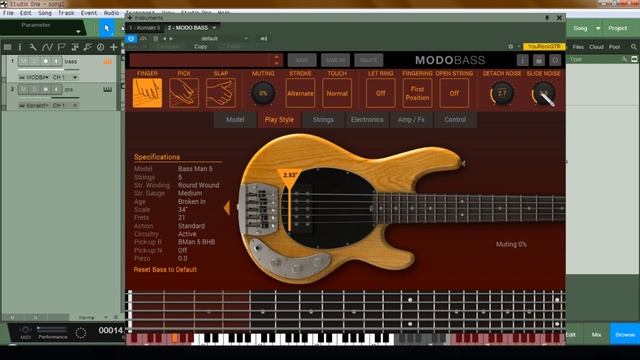Viewport: 640px width, 360px height.
Task: Toggle Let Ring Off button
Action: click(x=380, y=93)
